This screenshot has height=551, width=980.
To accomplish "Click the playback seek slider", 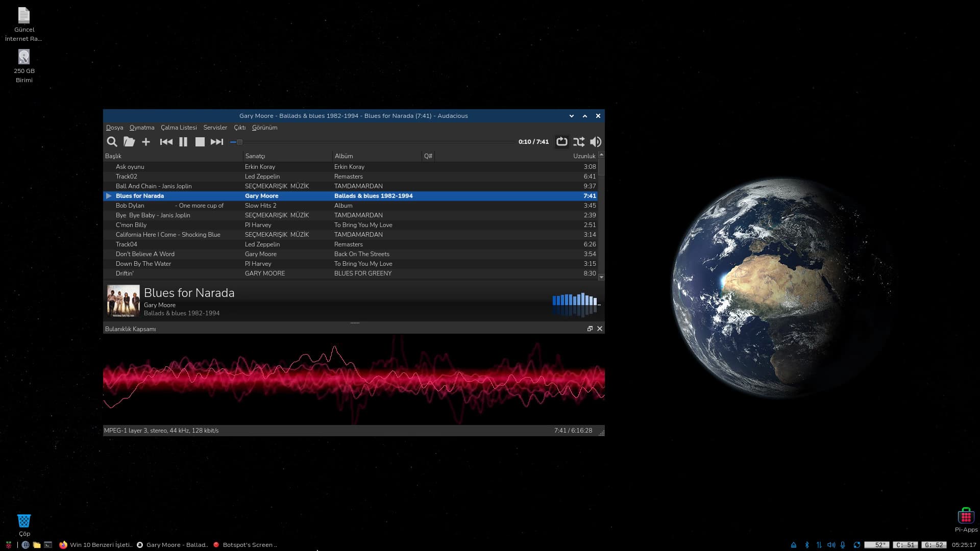I will [373, 142].
